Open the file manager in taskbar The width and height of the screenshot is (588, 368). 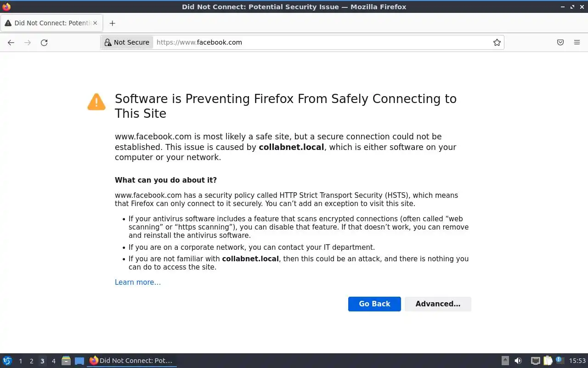point(66,361)
